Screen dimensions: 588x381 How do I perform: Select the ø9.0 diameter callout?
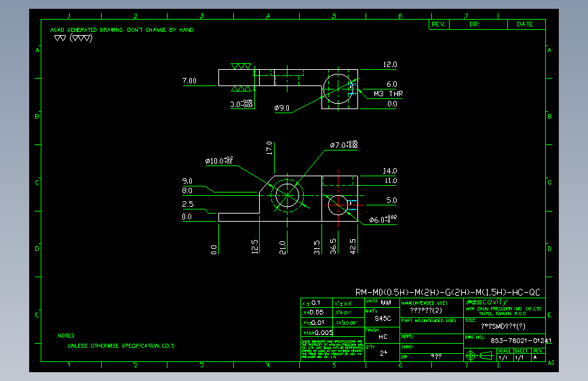282,108
